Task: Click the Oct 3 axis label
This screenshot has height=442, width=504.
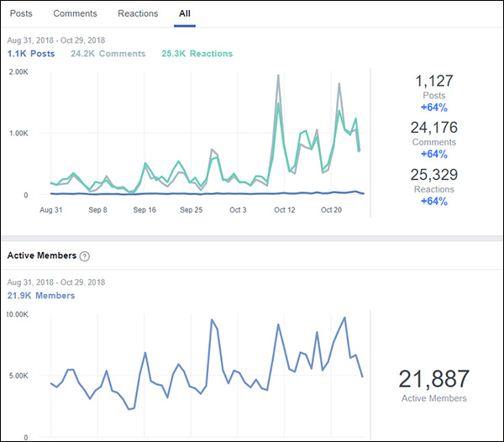Action: click(238, 210)
